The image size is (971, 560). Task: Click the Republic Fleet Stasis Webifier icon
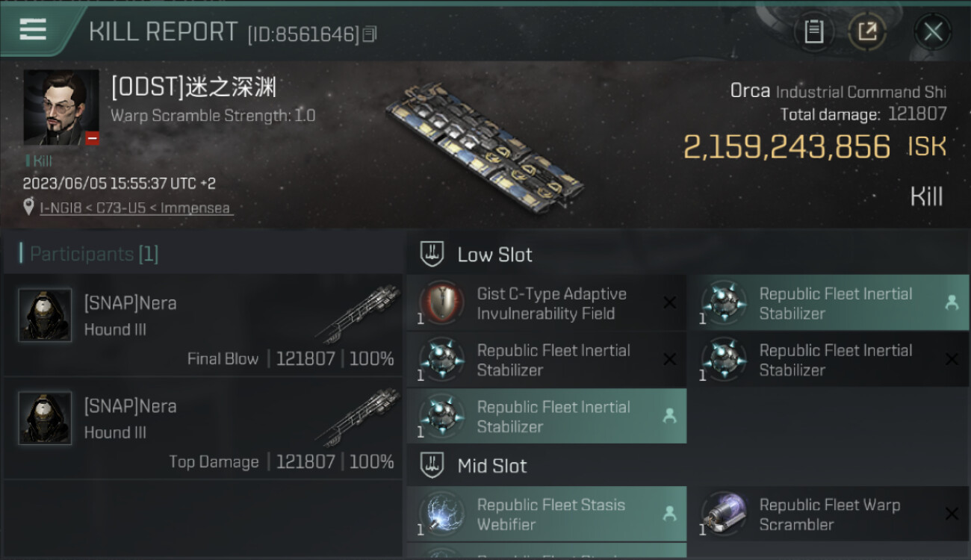pos(442,514)
